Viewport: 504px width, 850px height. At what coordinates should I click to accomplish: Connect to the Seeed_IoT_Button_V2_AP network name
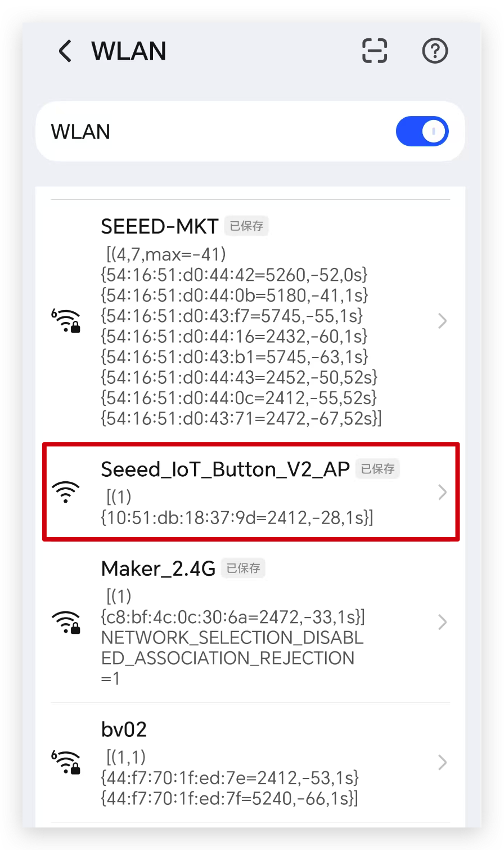226,469
